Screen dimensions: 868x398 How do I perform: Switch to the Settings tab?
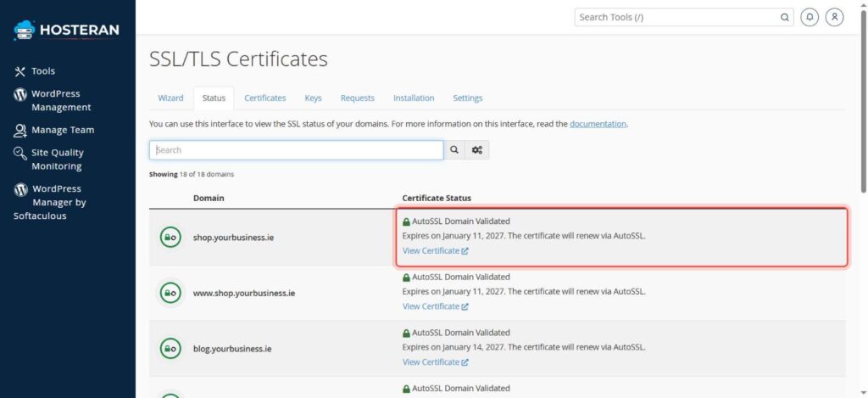click(468, 98)
